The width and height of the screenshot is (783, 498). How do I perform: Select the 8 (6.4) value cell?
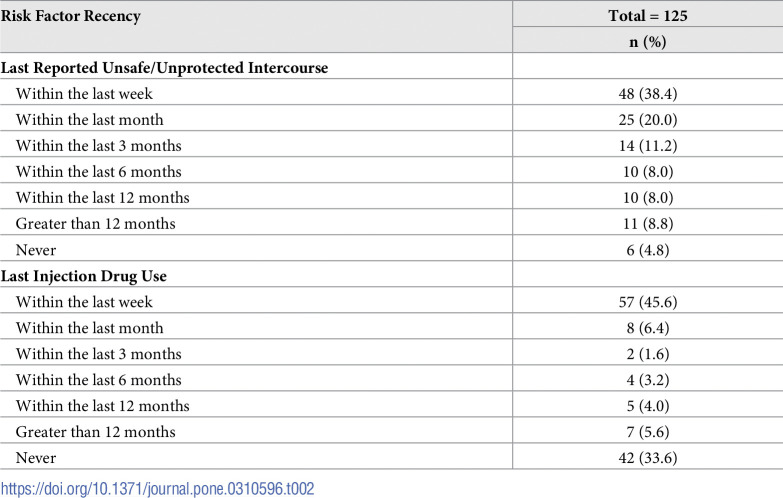coord(648,328)
